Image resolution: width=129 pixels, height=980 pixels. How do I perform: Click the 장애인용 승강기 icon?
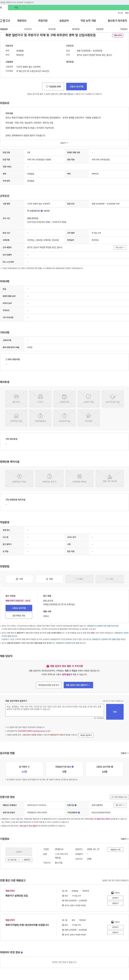coord(50,479)
